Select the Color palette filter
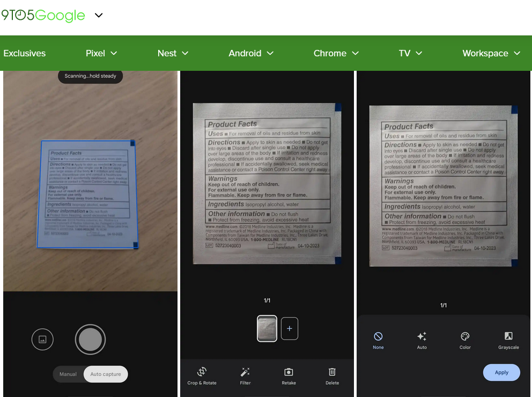532x397 pixels. (465, 340)
